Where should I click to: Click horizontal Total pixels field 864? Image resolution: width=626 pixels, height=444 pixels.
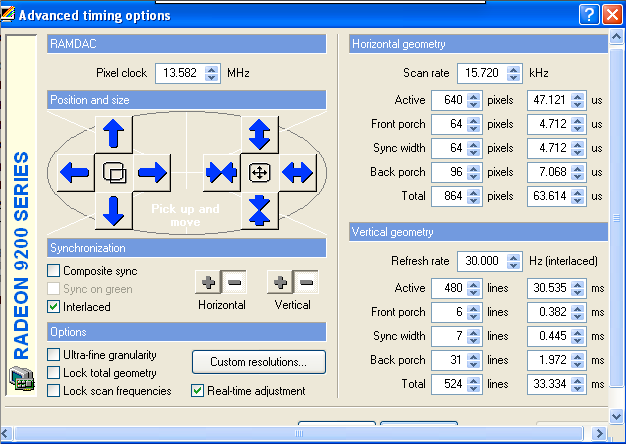450,196
